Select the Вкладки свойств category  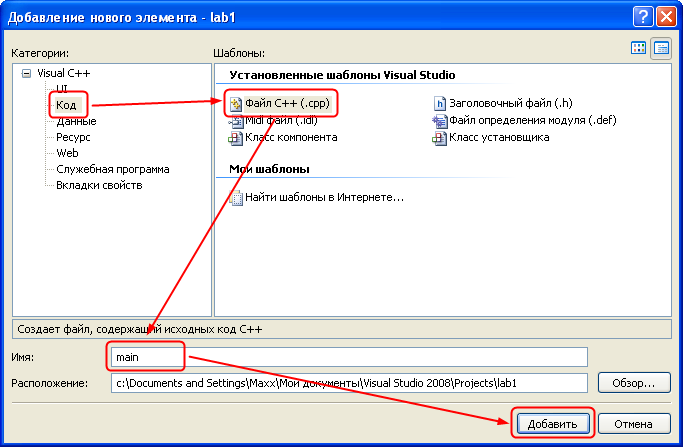click(99, 186)
